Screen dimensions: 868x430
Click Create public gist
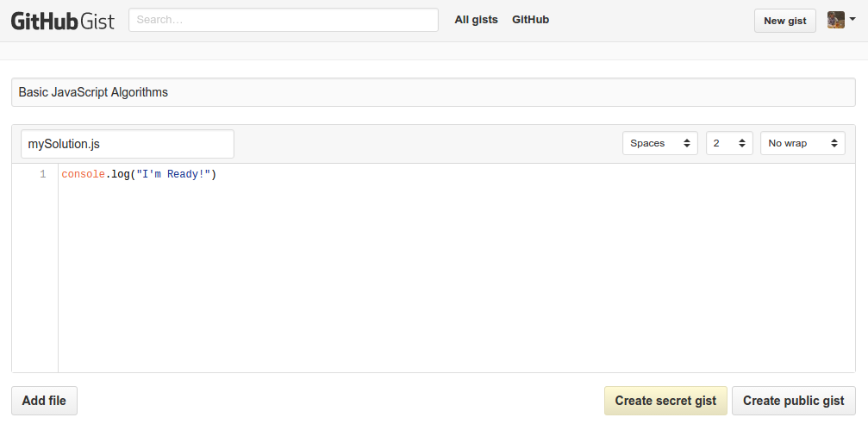point(793,401)
